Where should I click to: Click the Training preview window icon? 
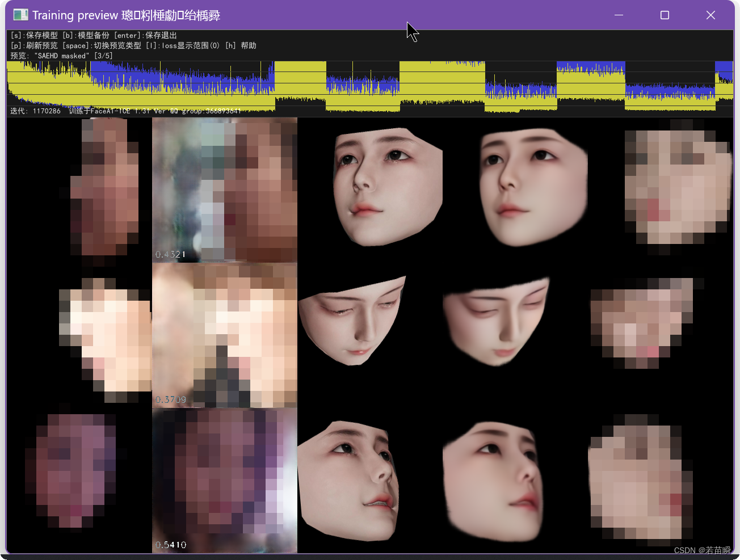coord(20,15)
